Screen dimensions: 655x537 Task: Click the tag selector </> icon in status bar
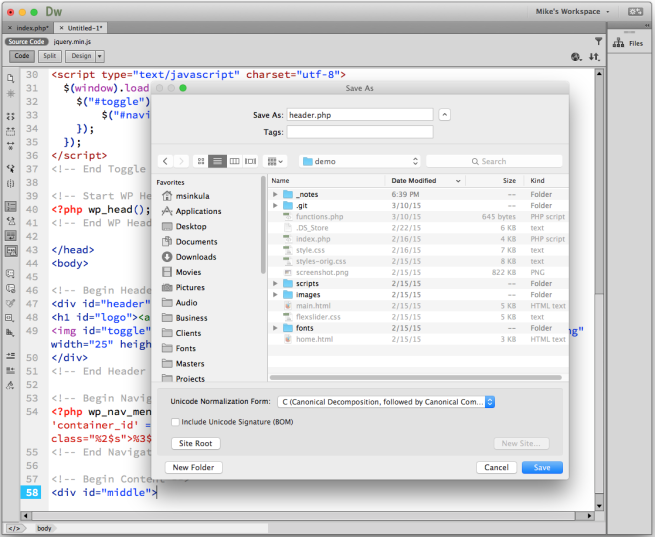pos(14,528)
